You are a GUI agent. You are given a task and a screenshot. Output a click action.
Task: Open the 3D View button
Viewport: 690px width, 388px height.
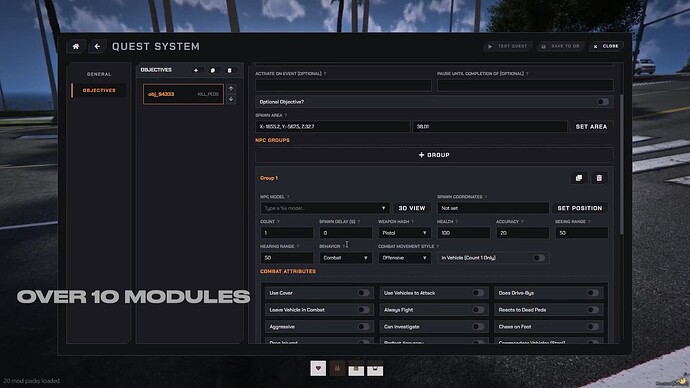[411, 208]
